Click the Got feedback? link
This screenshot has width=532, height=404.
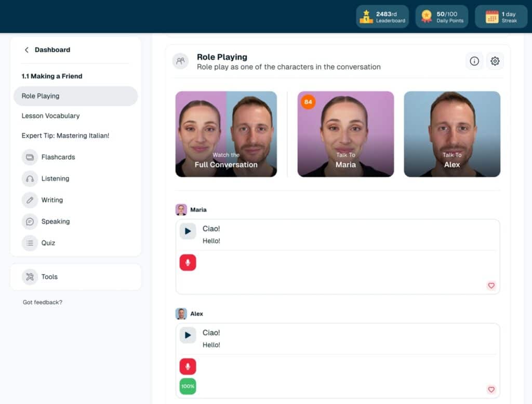(43, 302)
